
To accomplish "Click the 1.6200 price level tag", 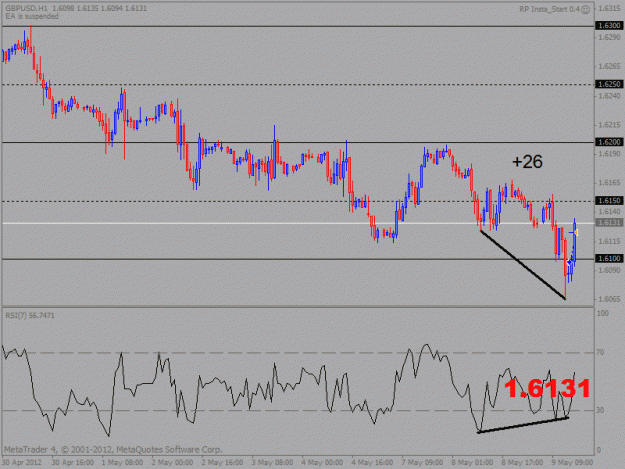I will tap(609, 142).
